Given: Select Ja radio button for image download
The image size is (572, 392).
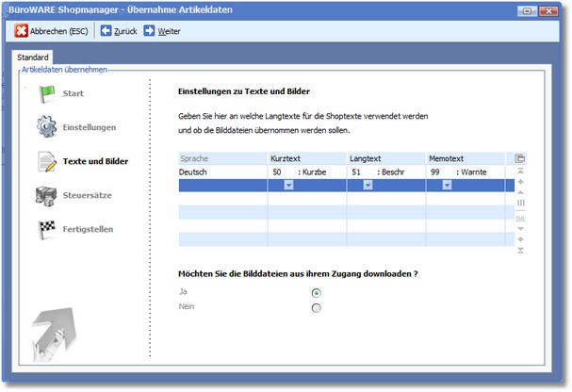Looking at the screenshot, I should click(x=316, y=293).
